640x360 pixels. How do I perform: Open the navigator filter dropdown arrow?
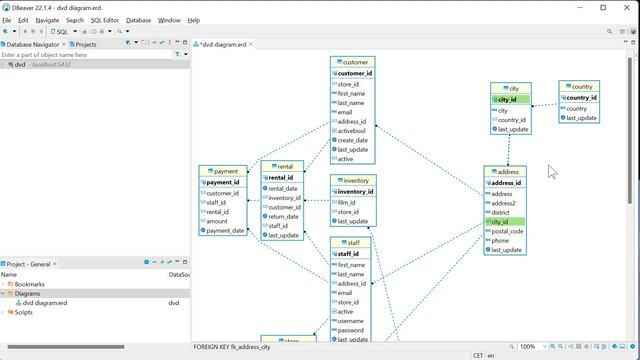click(x=186, y=54)
